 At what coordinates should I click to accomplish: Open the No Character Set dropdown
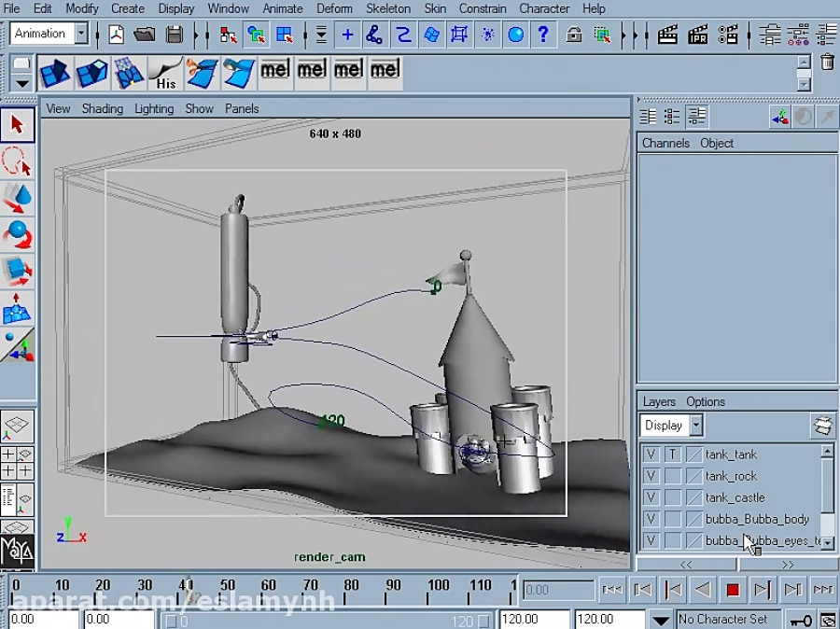(x=728, y=619)
